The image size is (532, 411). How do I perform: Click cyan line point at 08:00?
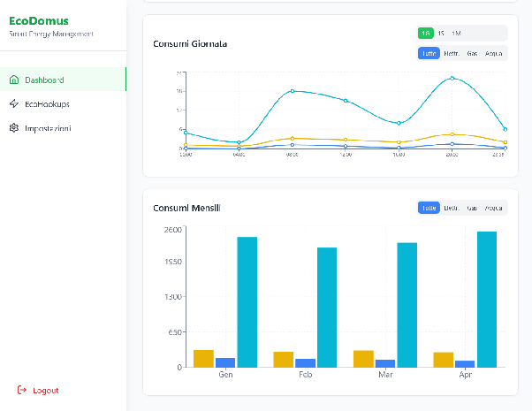(293, 91)
